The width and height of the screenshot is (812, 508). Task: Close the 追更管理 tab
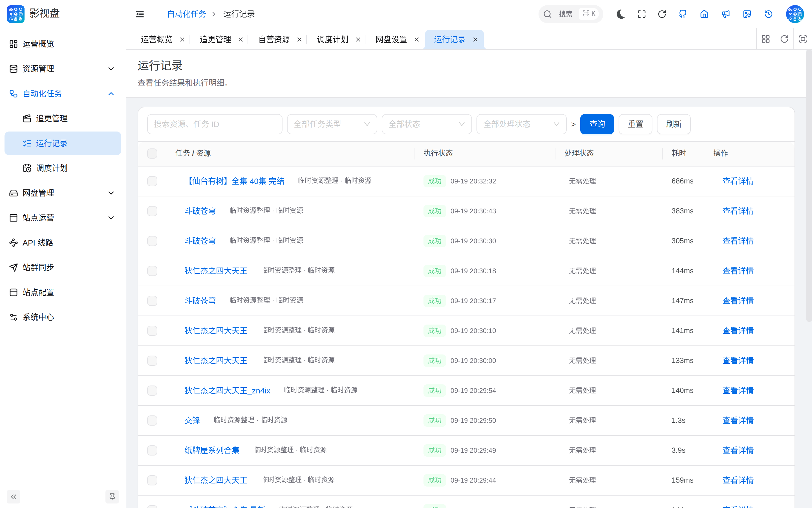point(241,40)
